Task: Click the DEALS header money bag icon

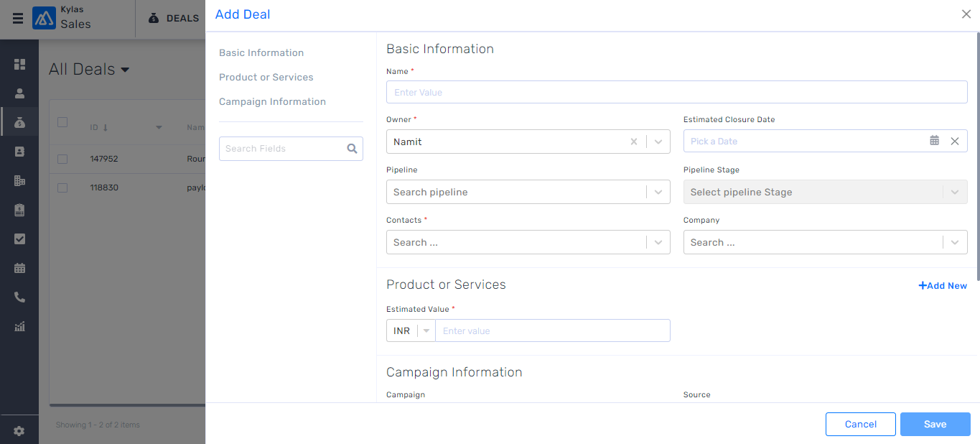Action: point(154,18)
